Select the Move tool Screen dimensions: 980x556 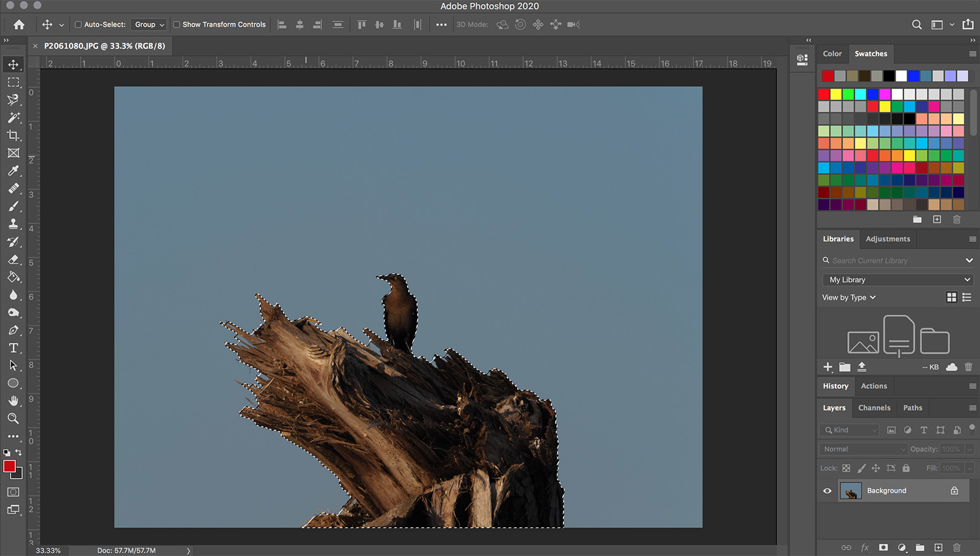pos(14,64)
